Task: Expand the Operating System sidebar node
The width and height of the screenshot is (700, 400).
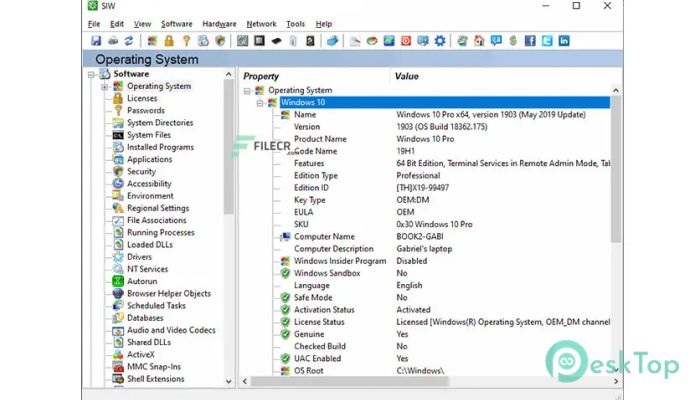Action: click(x=104, y=87)
